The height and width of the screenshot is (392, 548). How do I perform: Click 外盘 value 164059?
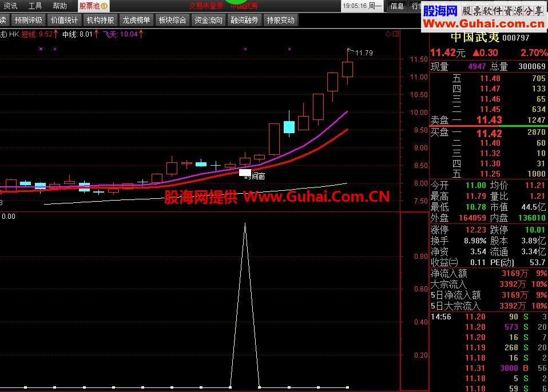[x=472, y=218]
